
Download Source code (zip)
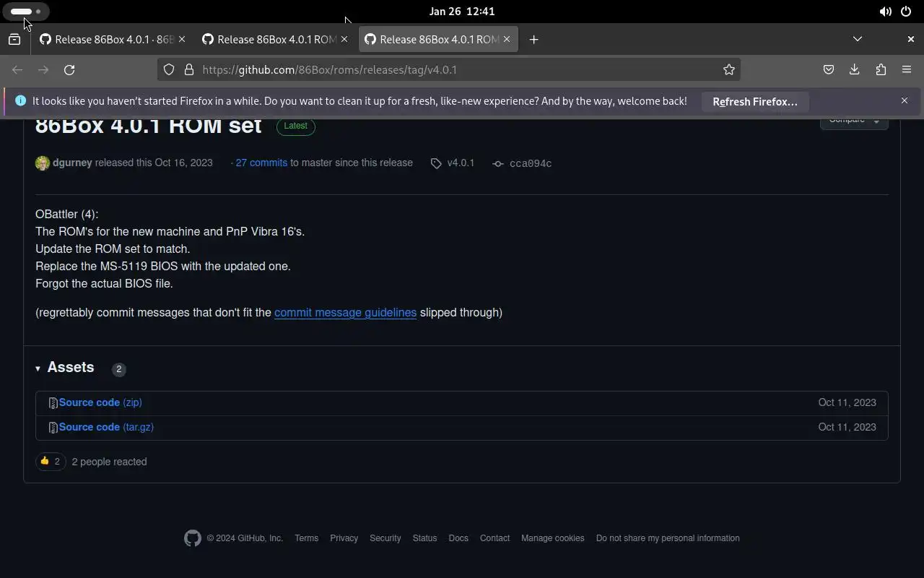pos(100,402)
